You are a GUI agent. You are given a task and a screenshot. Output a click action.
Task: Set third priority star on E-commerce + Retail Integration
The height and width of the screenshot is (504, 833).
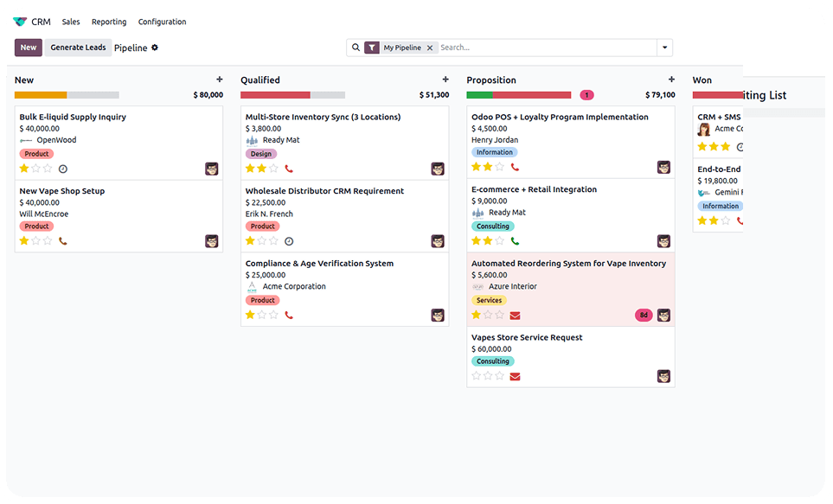pyautogui.click(x=500, y=240)
